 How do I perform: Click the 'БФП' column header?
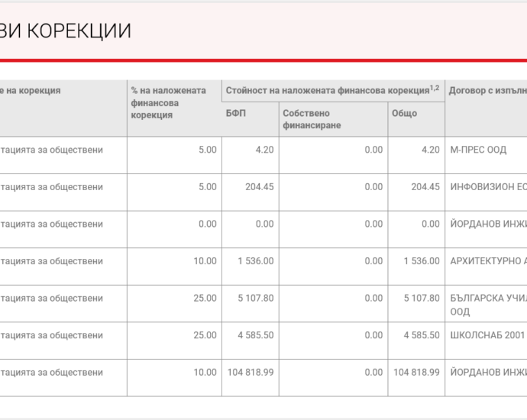251,119
